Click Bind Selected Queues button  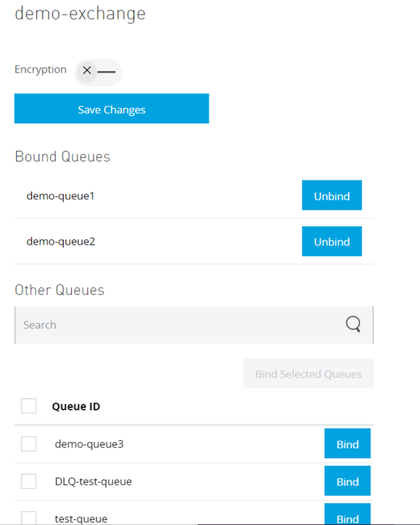pos(308,374)
